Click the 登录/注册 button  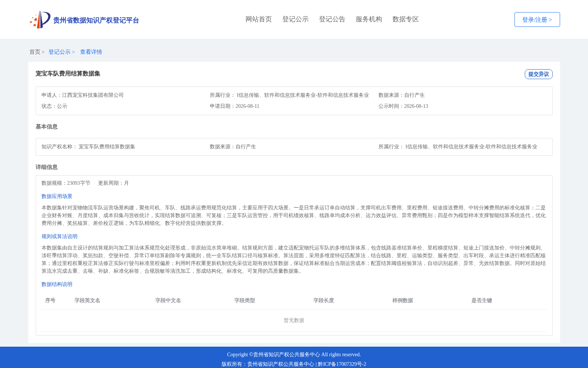point(537,20)
